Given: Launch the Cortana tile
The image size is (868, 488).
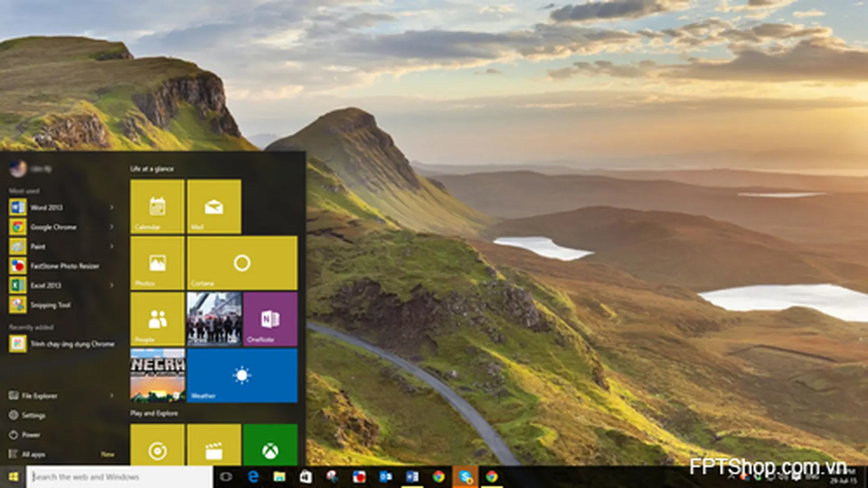Looking at the screenshot, I should [242, 263].
